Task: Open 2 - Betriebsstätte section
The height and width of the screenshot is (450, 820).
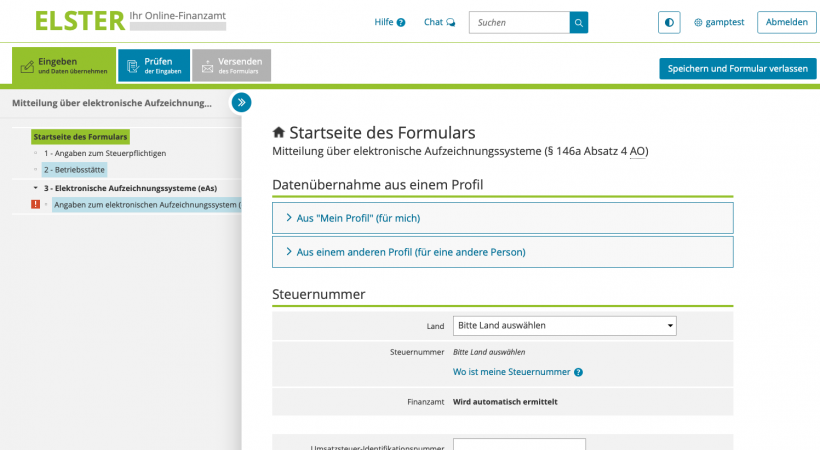Action: click(x=74, y=170)
